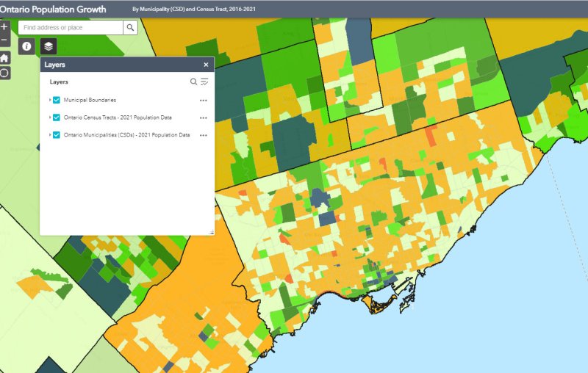Image resolution: width=588 pixels, height=373 pixels.
Task: Click the My Location button
Action: (4, 73)
